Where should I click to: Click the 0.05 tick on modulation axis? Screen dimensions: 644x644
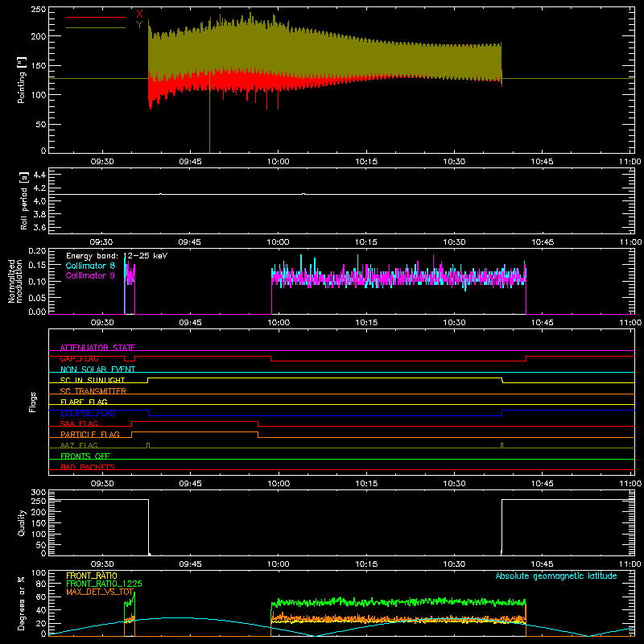point(37,297)
